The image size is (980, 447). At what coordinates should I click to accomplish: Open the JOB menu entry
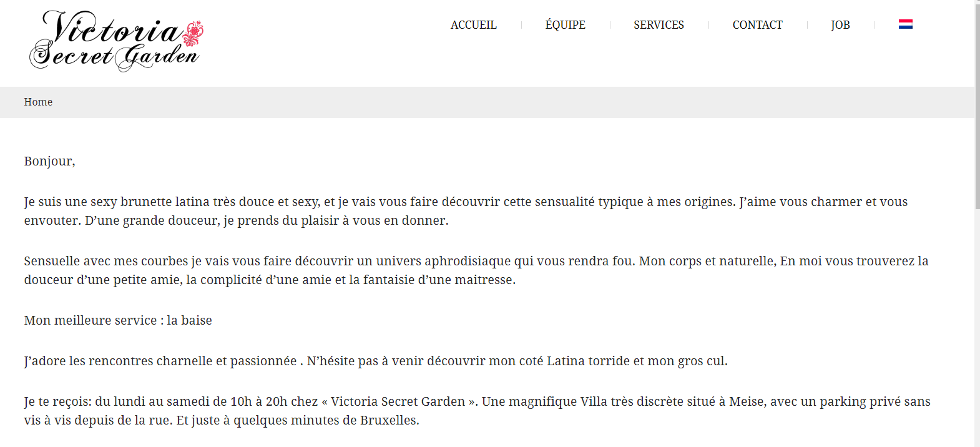point(840,25)
